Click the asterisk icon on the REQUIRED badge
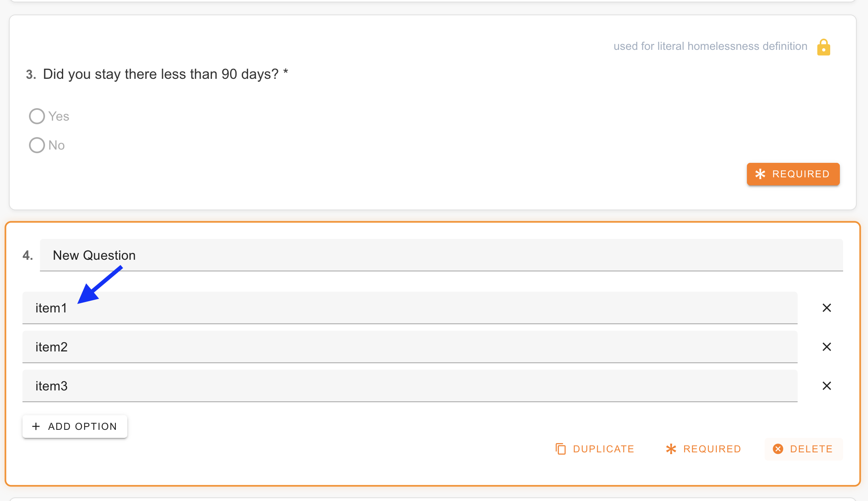The image size is (868, 501). tap(761, 174)
